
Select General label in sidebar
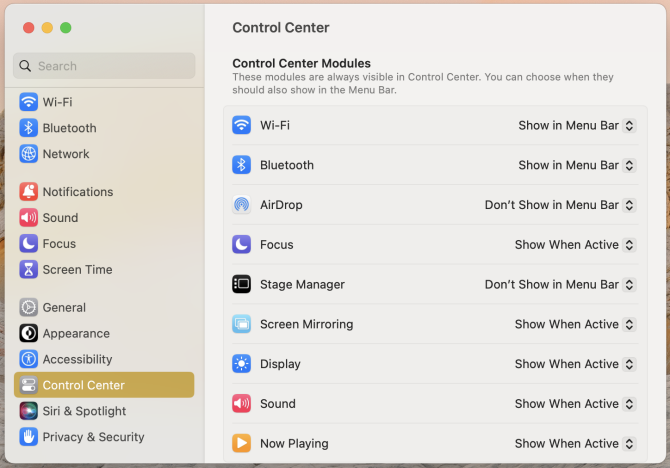pyautogui.click(x=64, y=308)
